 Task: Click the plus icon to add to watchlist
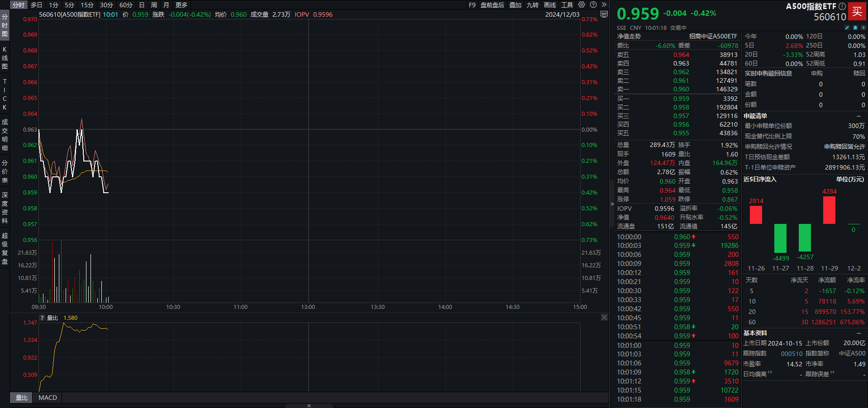pos(863,28)
